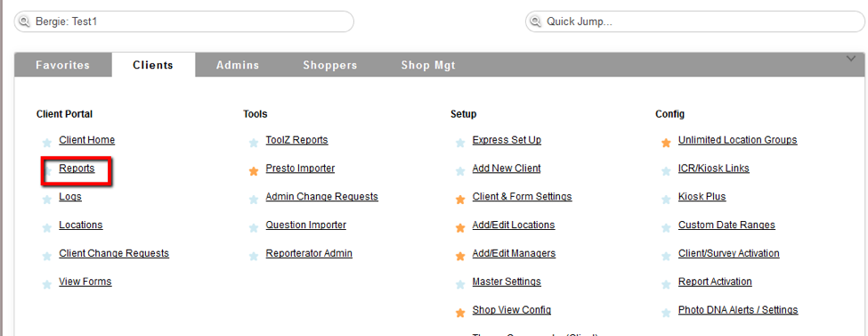
Task: Click the star icon next to Add/Edit Managers
Action: (460, 256)
